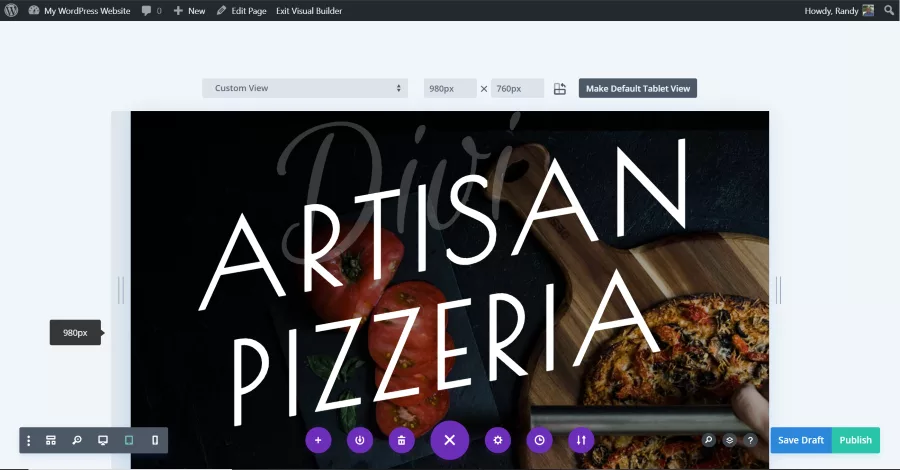This screenshot has width=900, height=470.
Task: Open Howdy, Randy account menu
Action: pos(839,10)
